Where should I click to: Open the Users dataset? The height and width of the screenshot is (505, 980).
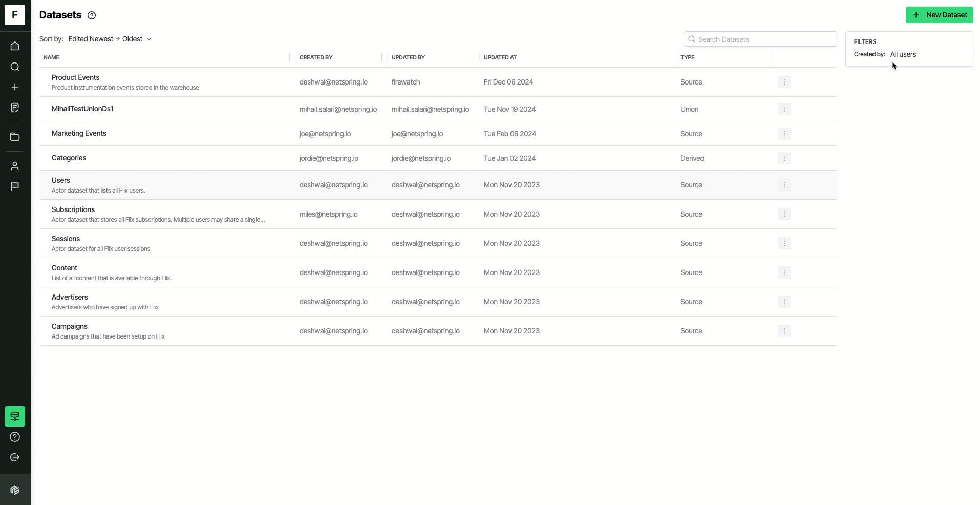(60, 180)
